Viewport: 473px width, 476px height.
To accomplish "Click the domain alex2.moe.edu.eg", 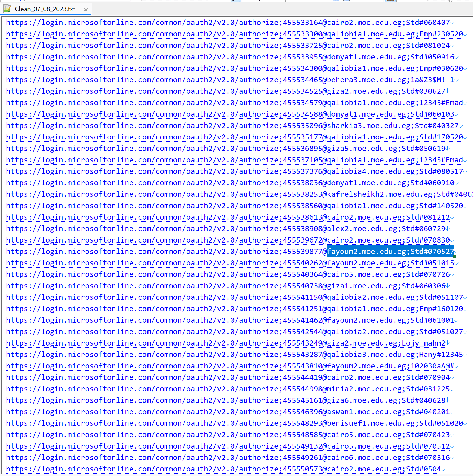I will [362, 229].
